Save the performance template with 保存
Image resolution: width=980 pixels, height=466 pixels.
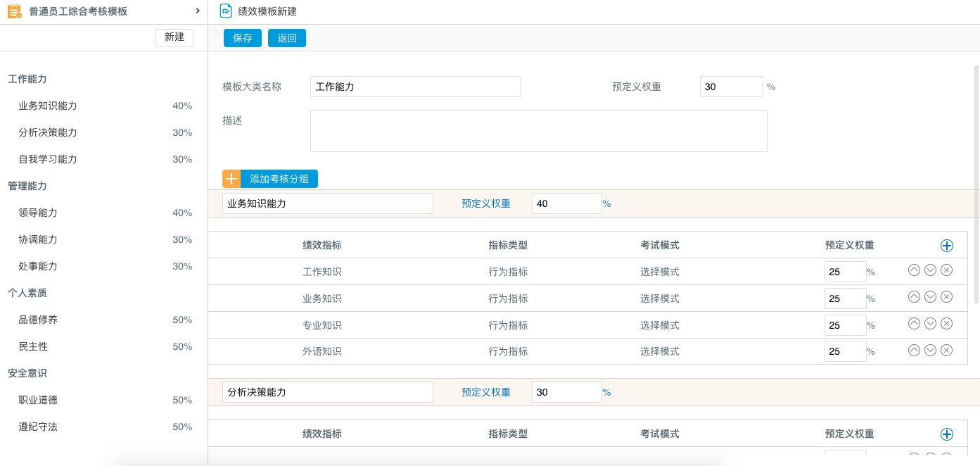[x=243, y=38]
